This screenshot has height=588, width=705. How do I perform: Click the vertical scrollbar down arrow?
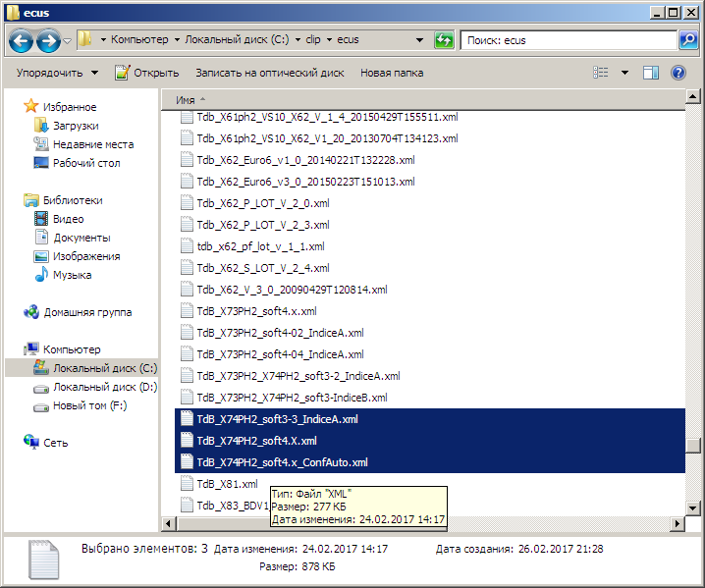(x=692, y=508)
